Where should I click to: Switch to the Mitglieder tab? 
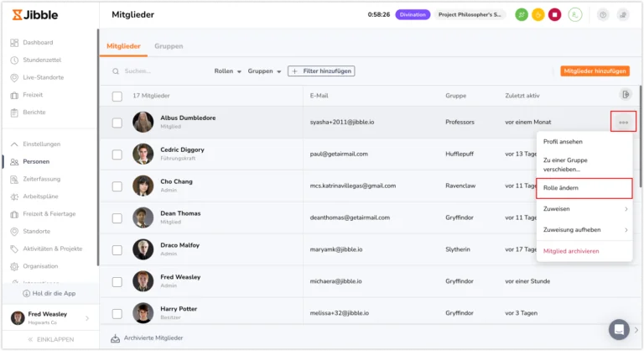[123, 46]
